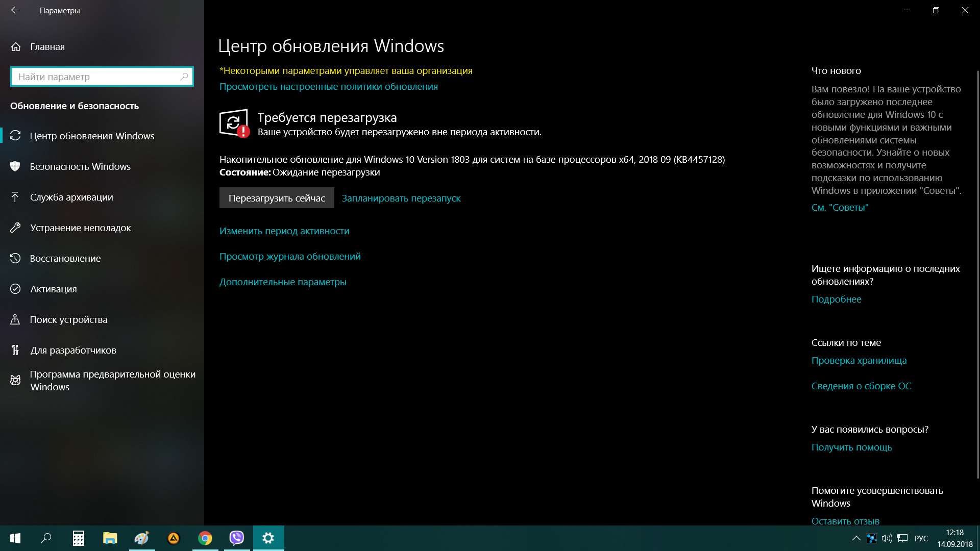Click the Troubleshoot wrench icon
980x551 pixels.
[15, 228]
